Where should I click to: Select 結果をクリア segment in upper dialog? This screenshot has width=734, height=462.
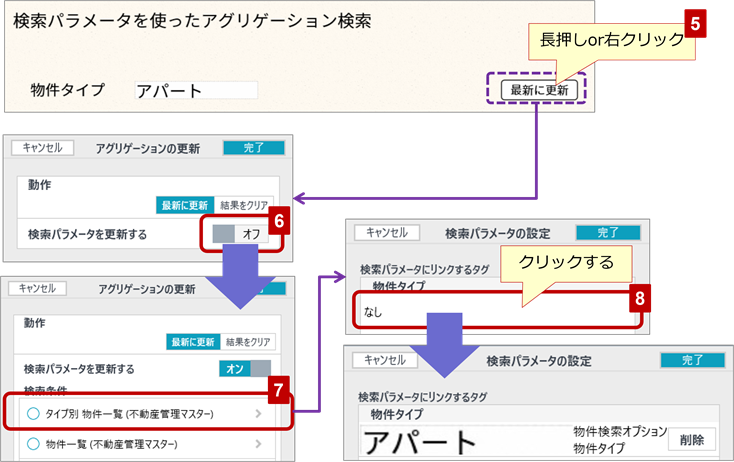coord(244,205)
